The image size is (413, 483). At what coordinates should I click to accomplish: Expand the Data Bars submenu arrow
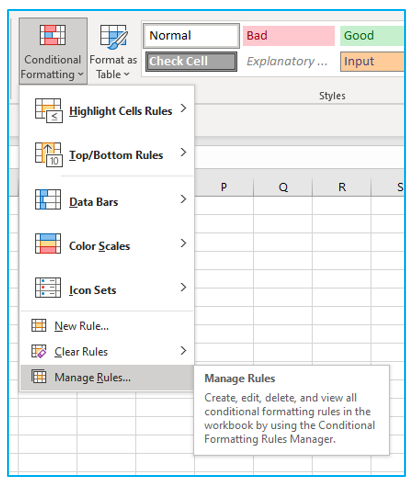coord(183,199)
